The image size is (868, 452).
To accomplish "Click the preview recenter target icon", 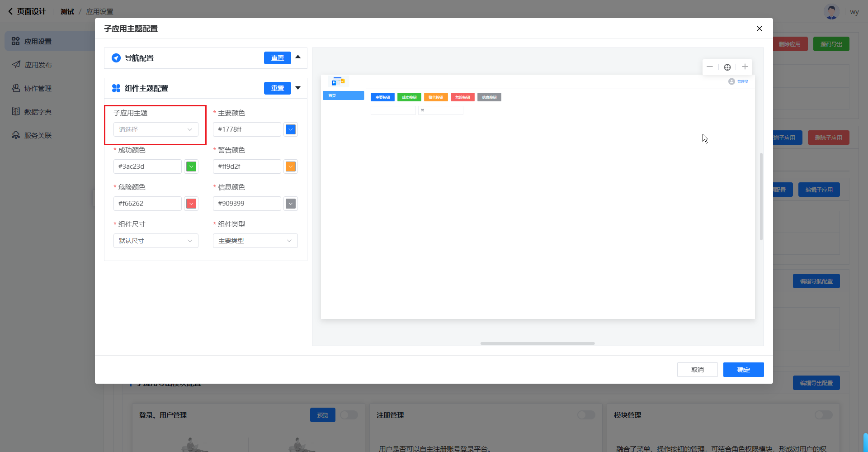I will (x=727, y=67).
